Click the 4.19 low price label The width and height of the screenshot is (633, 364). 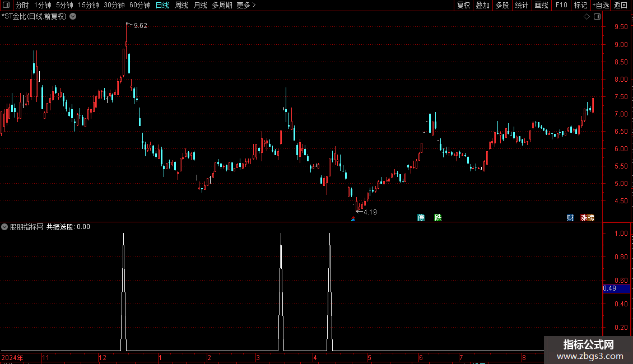click(370, 212)
